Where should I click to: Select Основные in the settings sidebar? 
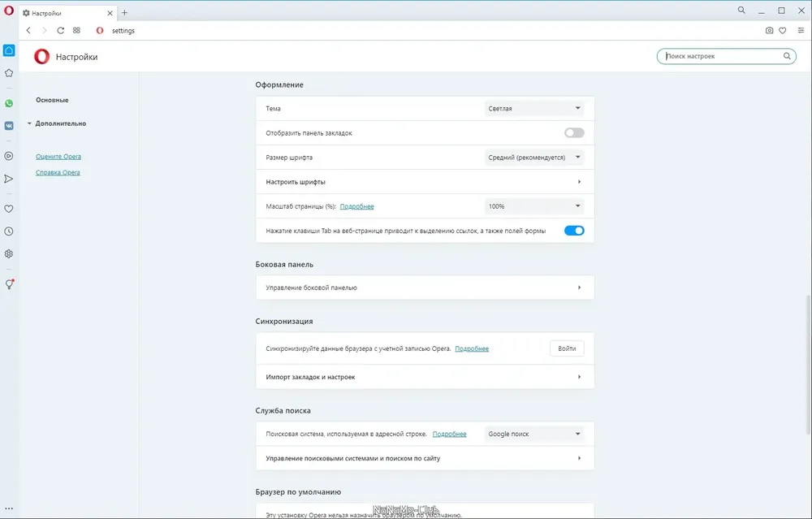[52, 100]
